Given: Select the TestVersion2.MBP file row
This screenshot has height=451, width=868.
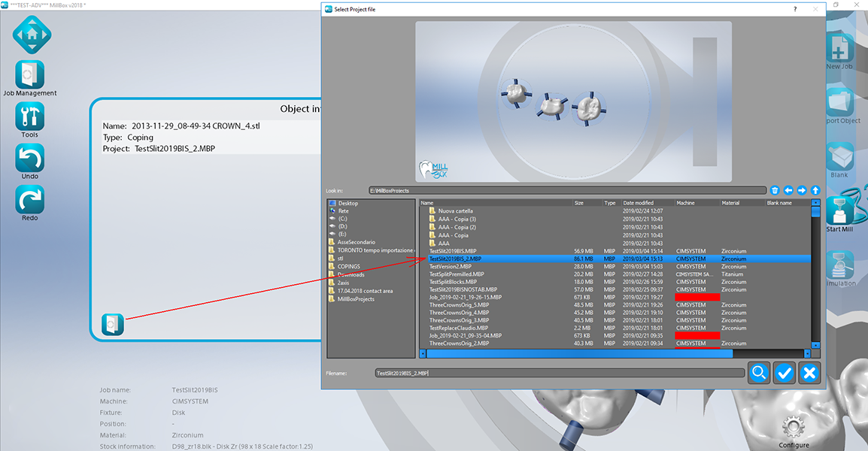Looking at the screenshot, I should coord(615,266).
